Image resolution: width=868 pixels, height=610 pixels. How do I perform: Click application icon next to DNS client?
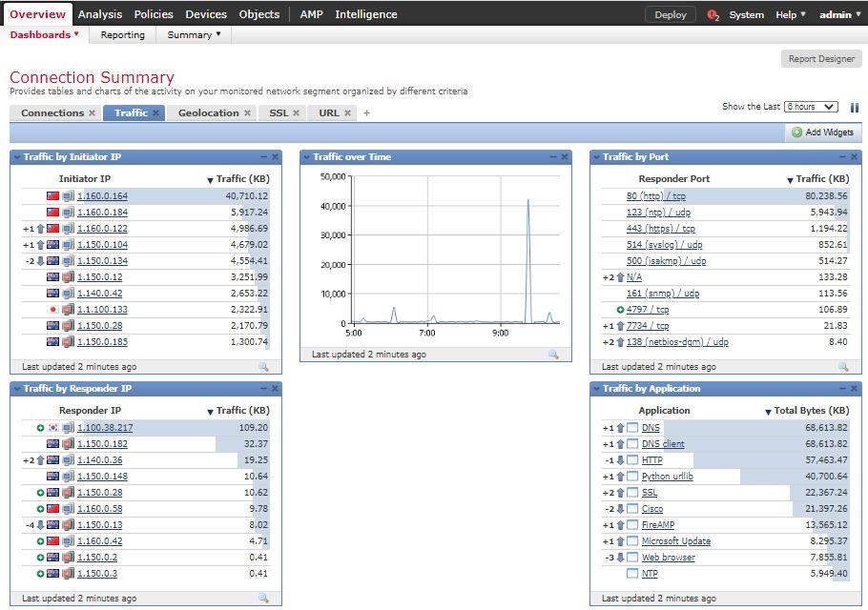click(x=632, y=443)
